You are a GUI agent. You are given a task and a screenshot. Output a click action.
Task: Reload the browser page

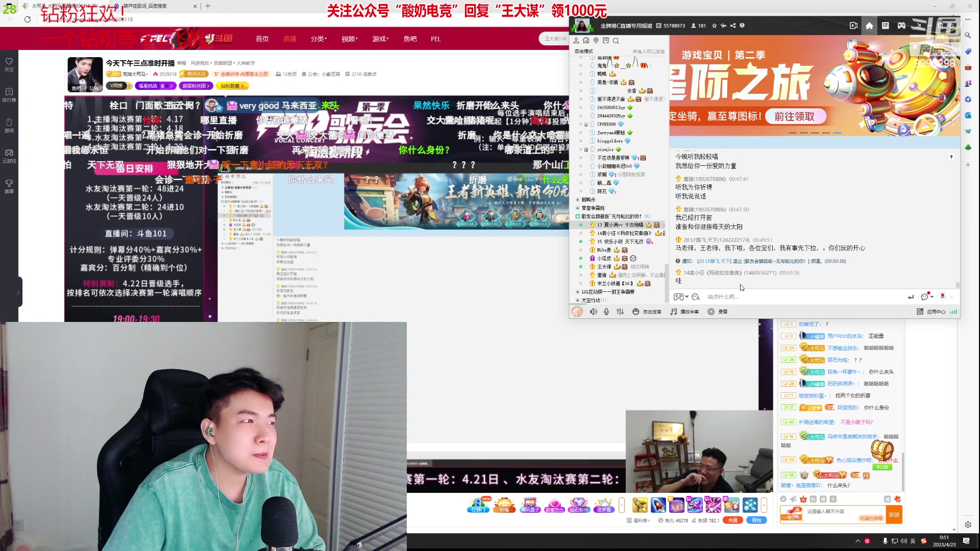click(x=28, y=19)
